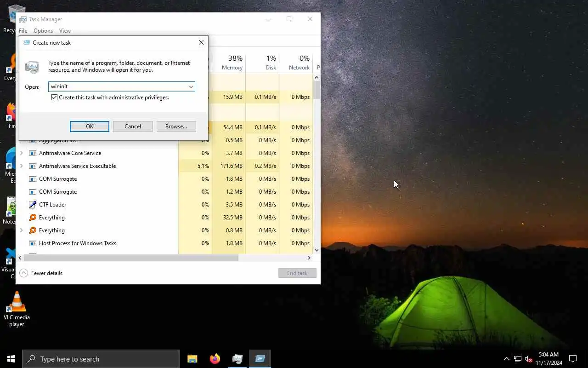Open Firefox from the taskbar
Image resolution: width=588 pixels, height=368 pixels.
pyautogui.click(x=215, y=359)
